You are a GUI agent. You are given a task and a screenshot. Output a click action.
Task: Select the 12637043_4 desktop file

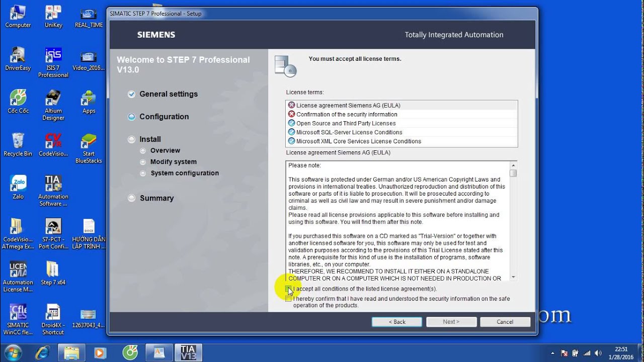(x=89, y=319)
